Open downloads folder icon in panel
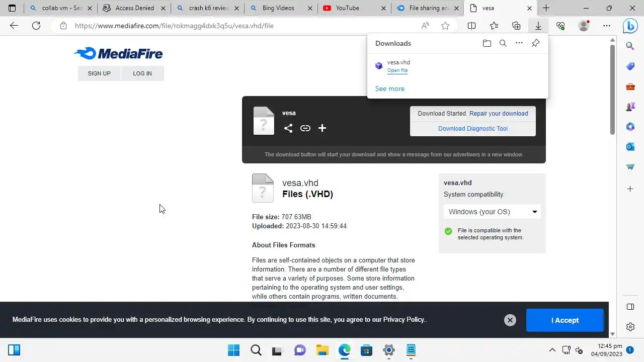 487,43
